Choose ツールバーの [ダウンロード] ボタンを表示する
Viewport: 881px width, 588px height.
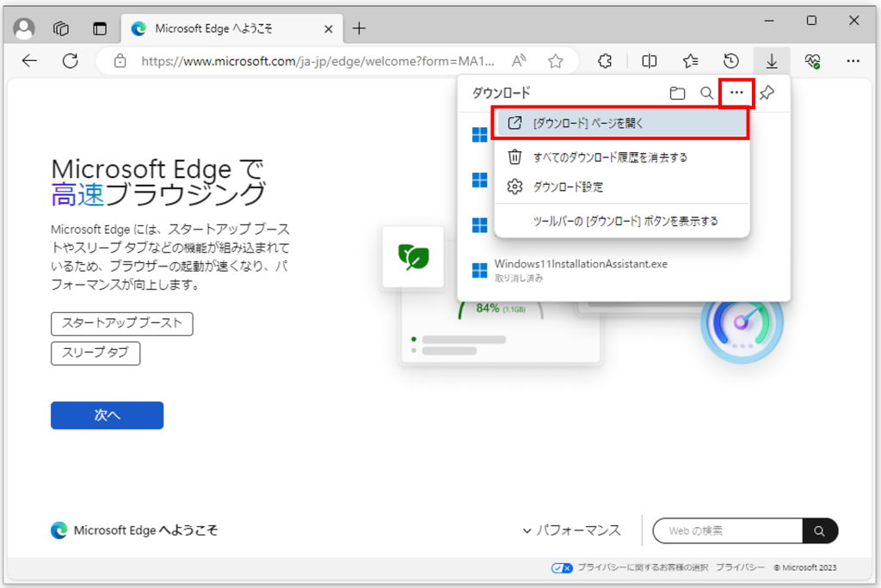(621, 221)
